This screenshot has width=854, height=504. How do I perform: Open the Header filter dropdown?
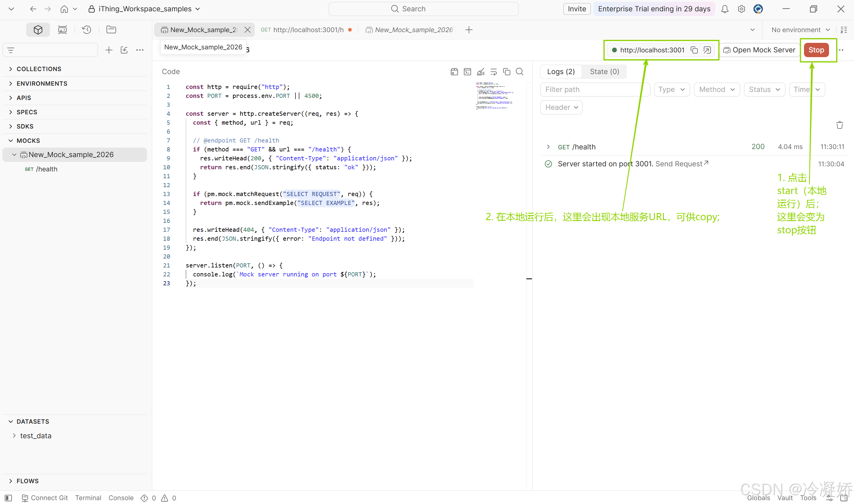pos(561,107)
